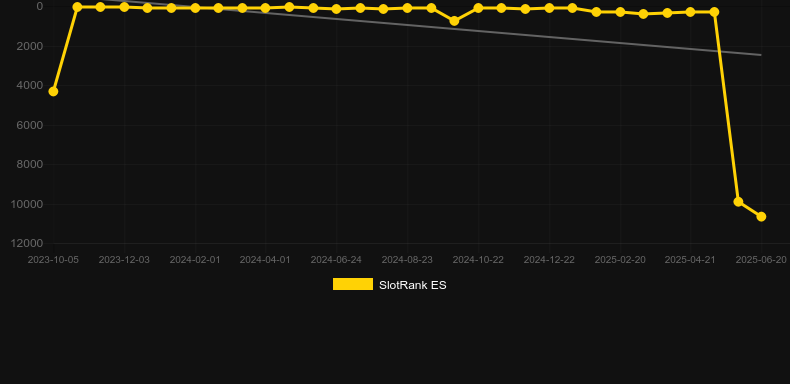
Task: Click the second data point after 2023-10-05
Action: pos(100,7)
